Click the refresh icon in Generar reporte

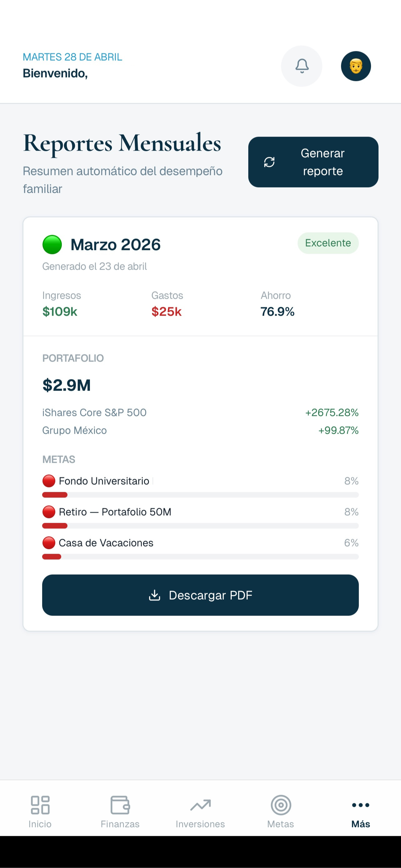point(269,162)
